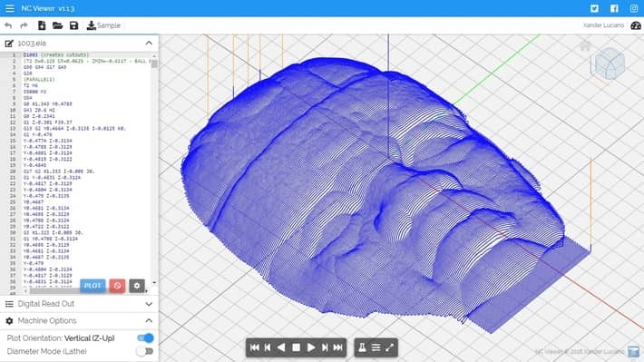Toggle Plot Orientation Vertical Z-Up switch
The height and width of the screenshot is (362, 644).
tap(145, 338)
